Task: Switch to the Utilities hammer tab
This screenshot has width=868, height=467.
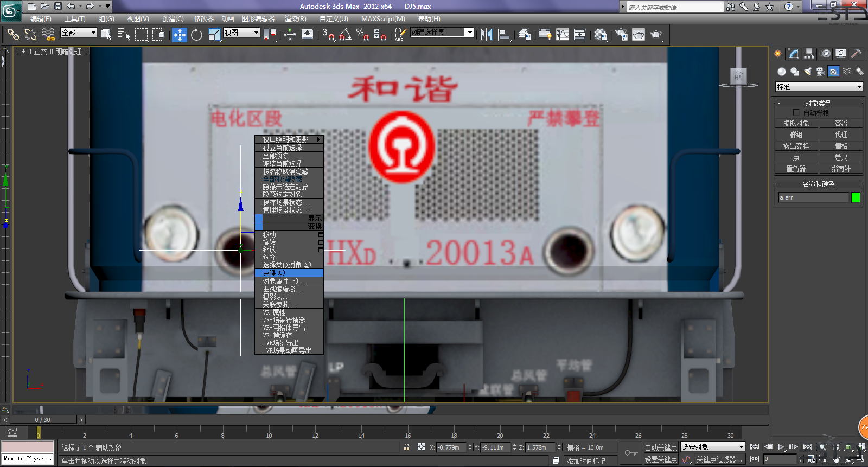Action: tap(857, 54)
